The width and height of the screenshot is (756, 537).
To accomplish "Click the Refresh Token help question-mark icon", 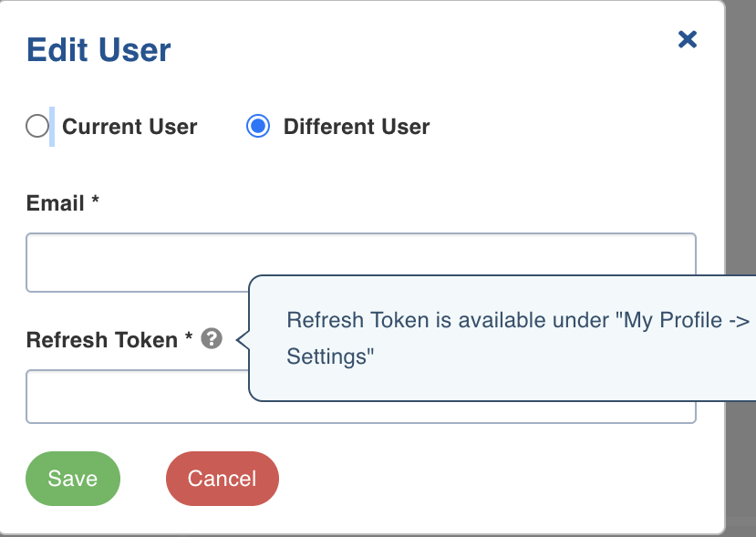I will click(212, 338).
